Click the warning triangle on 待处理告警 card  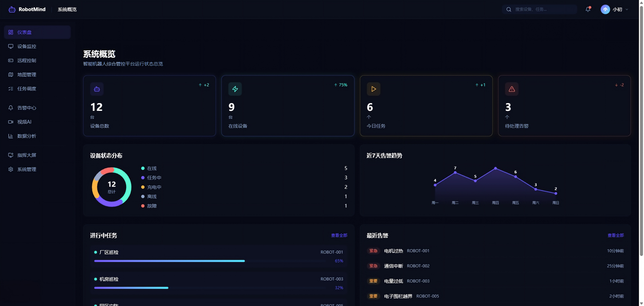click(512, 89)
